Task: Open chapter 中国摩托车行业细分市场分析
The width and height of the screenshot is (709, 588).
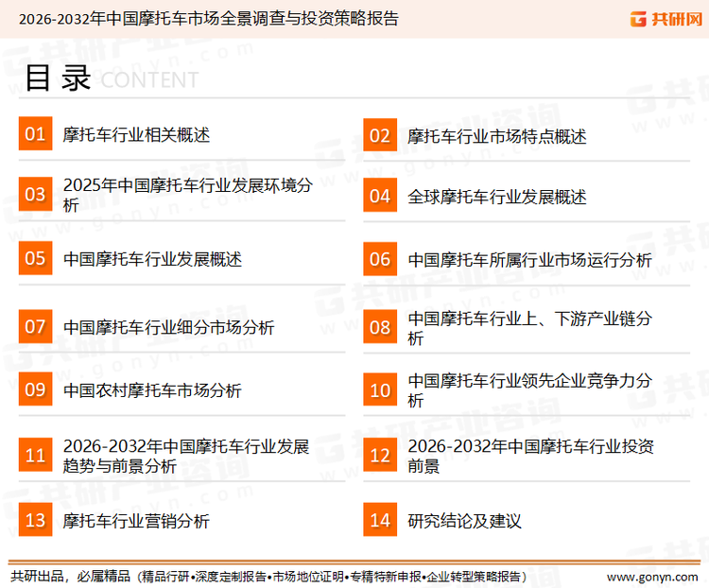Action: click(168, 327)
